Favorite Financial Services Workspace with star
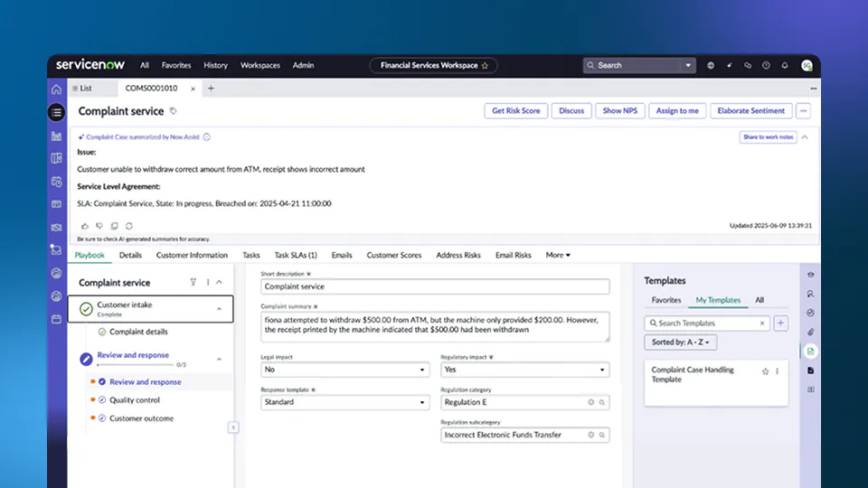This screenshot has width=868, height=488. [x=485, y=66]
